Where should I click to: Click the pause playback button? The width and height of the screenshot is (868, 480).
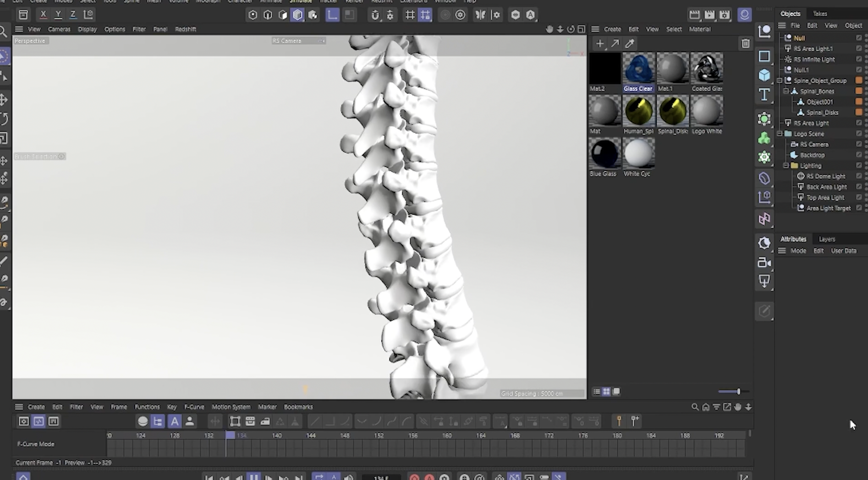coord(253,477)
